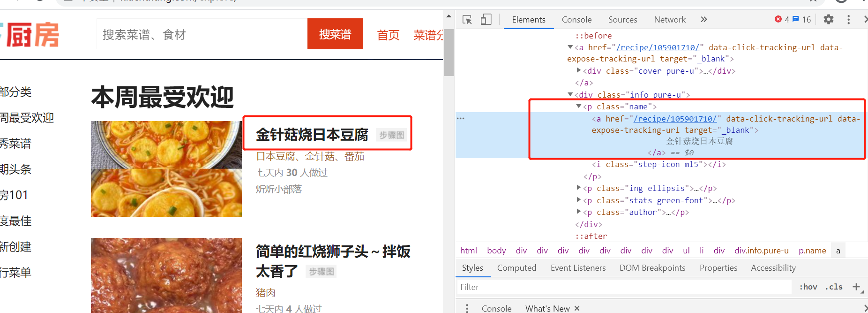Switch to the Elements tab

coord(529,19)
